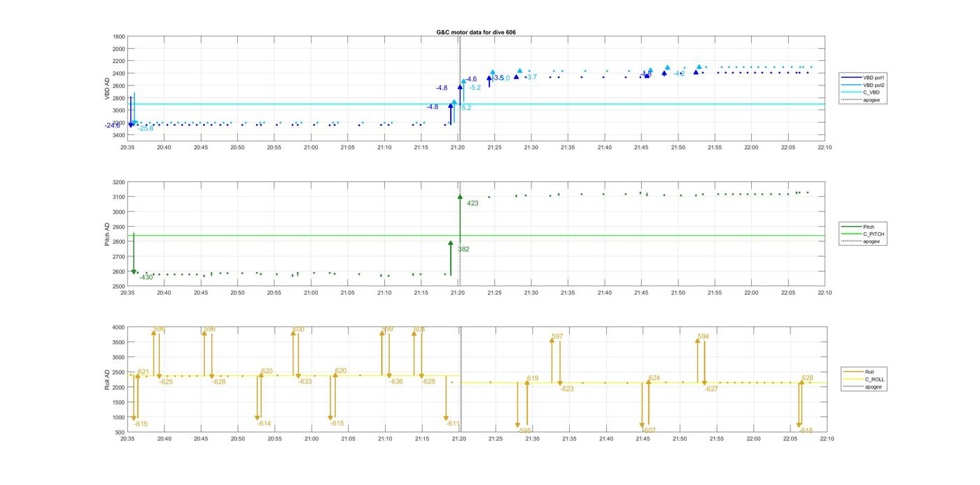Click the "597" roll data label
The image size is (980, 485).
point(557,337)
